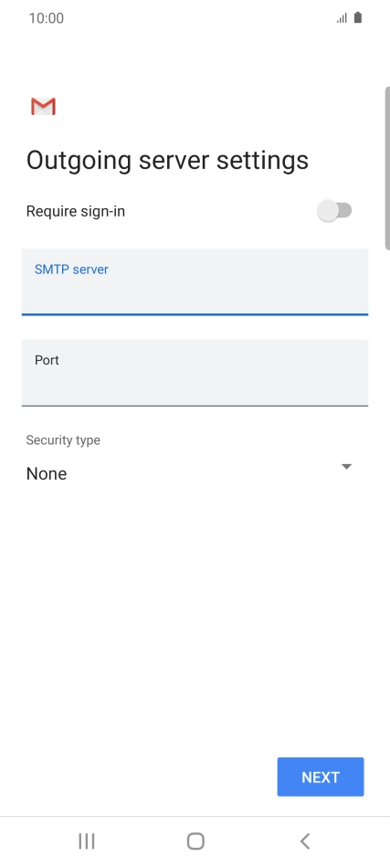Tap the battery icon in status bar
This screenshot has width=390, height=868.
(x=358, y=17)
